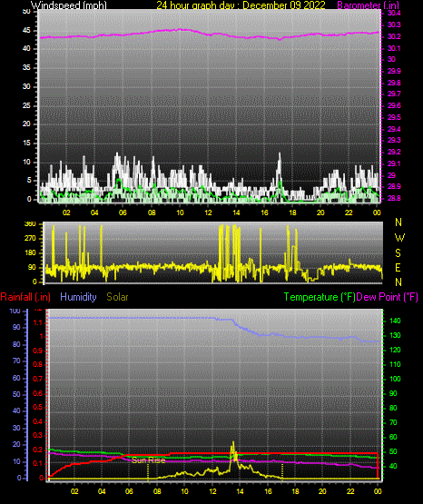Click the Sun Rise marker label

click(148, 460)
